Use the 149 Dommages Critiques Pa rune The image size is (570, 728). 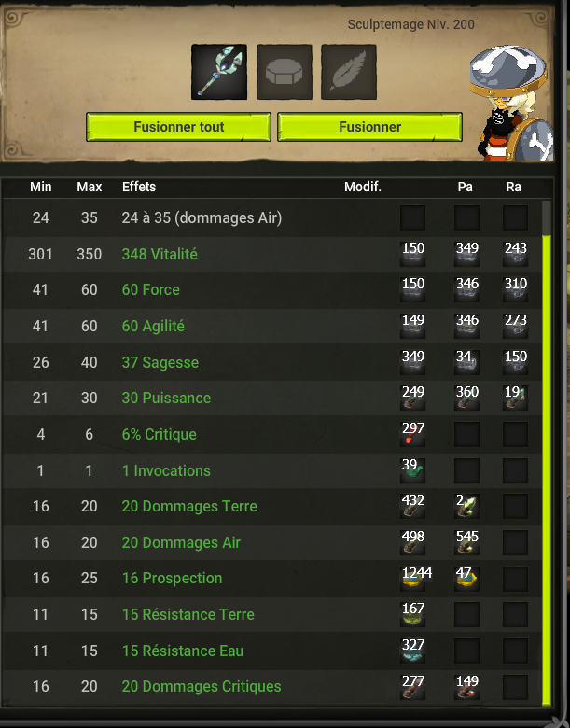[x=466, y=686]
